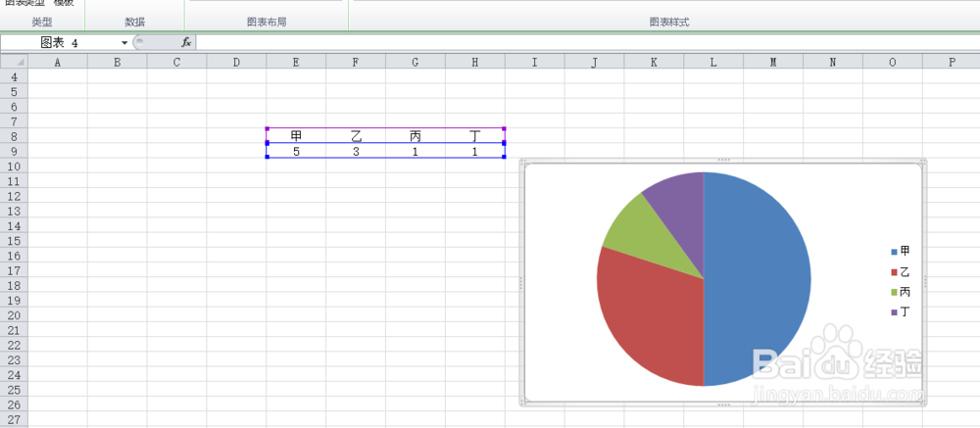Select column K header

[x=654, y=62]
